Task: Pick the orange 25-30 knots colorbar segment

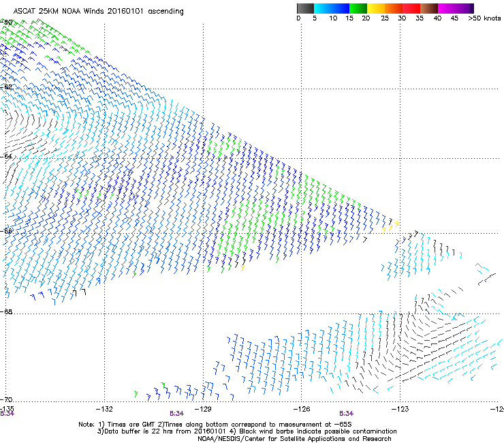Action: (394, 8)
